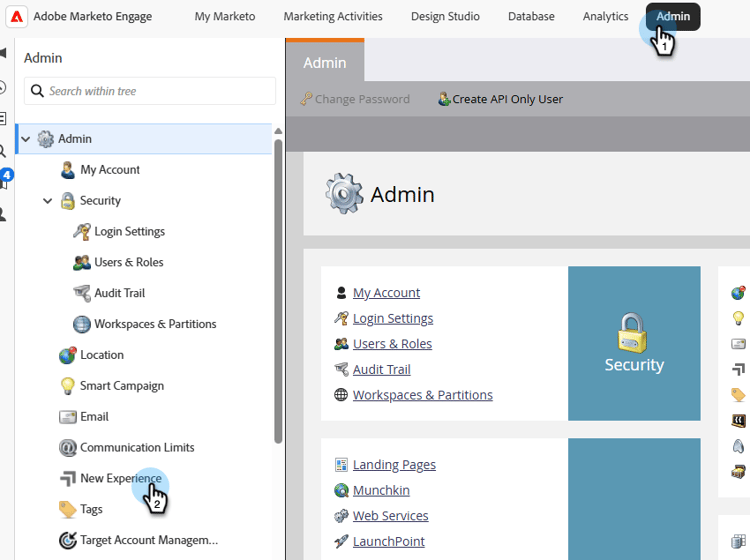The height and width of the screenshot is (560, 750).
Task: Click the notification badge showing 4
Action: point(7,175)
